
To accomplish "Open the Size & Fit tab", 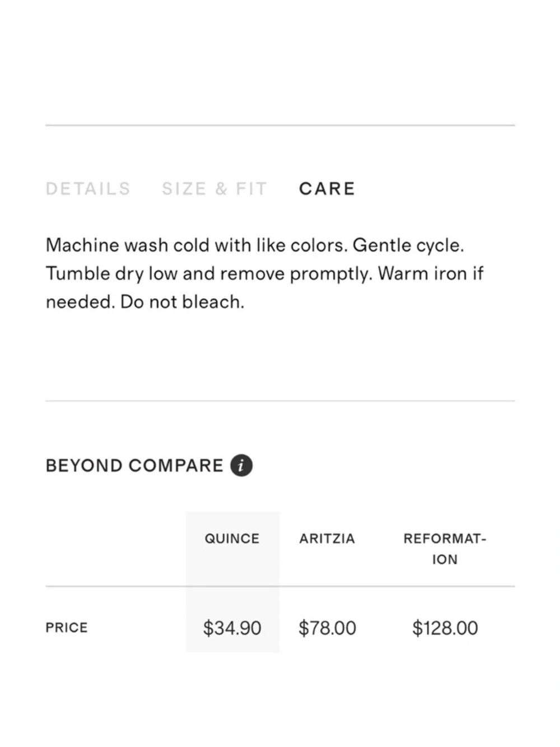I will tap(214, 189).
